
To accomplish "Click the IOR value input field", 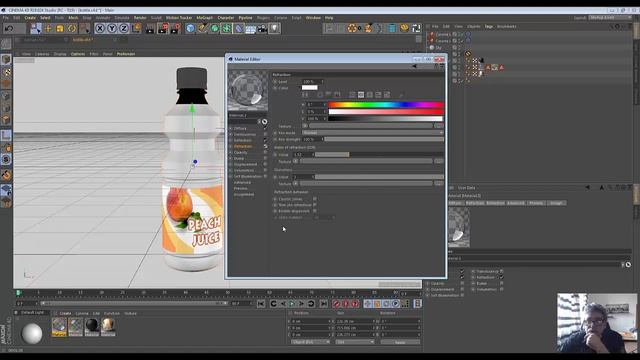I will 303,155.
